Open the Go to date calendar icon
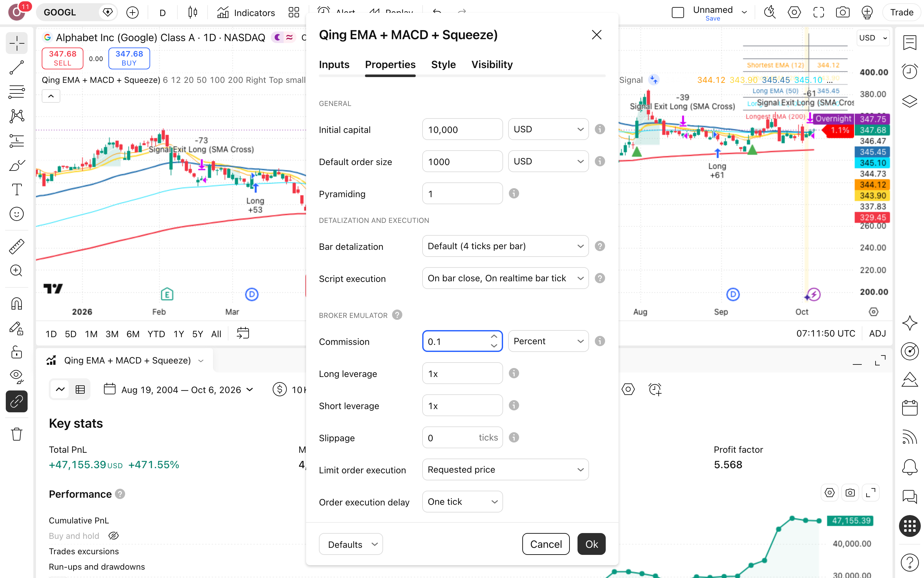 [x=243, y=333]
